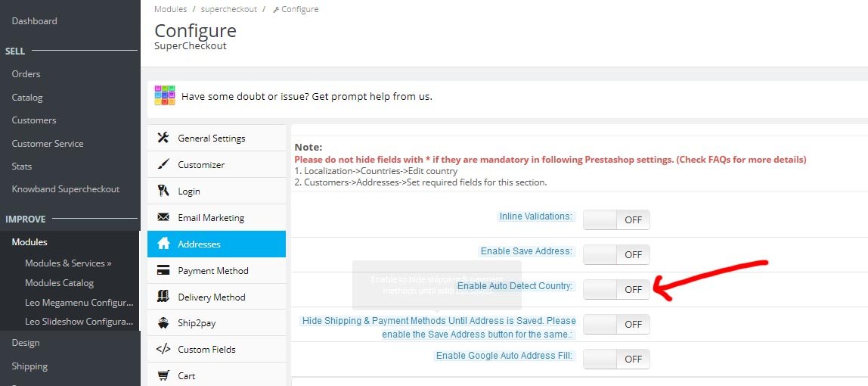Enable Google Auto Address Fill switch
This screenshot has height=386, width=868.
tap(616, 359)
